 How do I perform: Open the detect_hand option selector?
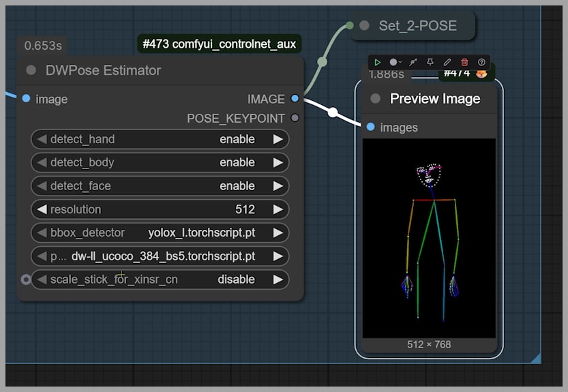point(160,139)
